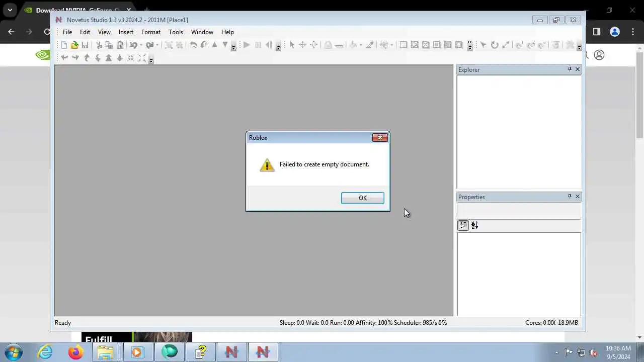The width and height of the screenshot is (644, 362).
Task: Click the Properties object selector field
Action: tap(519, 211)
